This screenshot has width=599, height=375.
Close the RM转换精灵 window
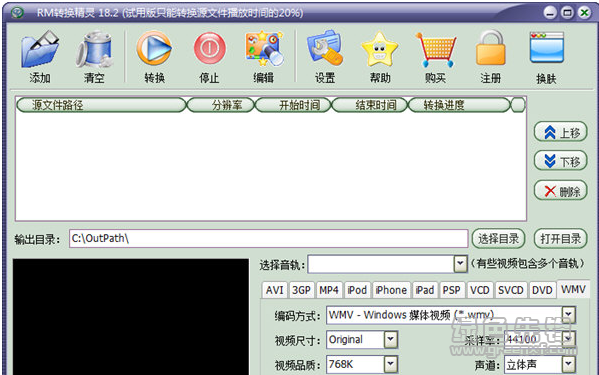click(584, 13)
